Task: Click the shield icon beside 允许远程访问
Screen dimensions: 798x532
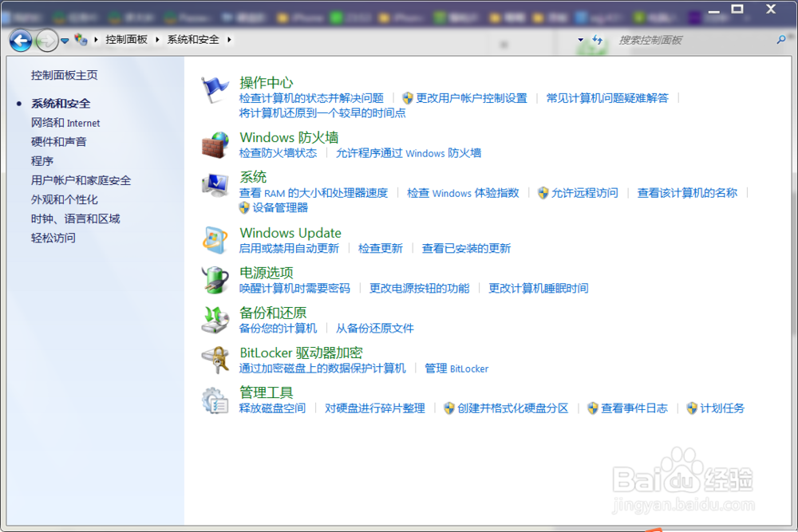Action: pos(543,193)
